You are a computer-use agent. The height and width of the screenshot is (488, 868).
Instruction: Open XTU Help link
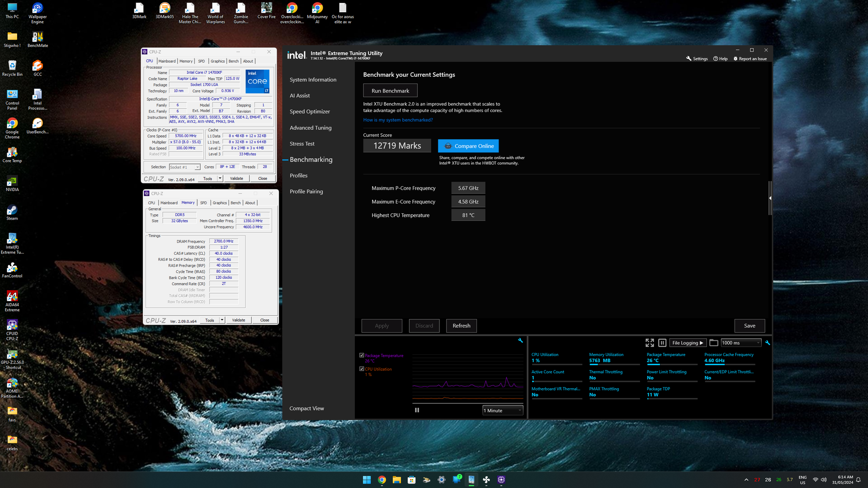[x=720, y=59]
